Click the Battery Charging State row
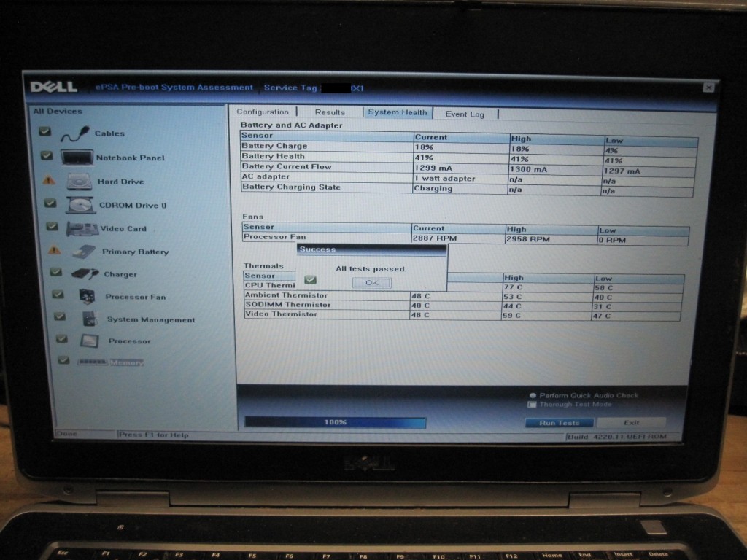Screen dimensions: 747x560 (467, 189)
